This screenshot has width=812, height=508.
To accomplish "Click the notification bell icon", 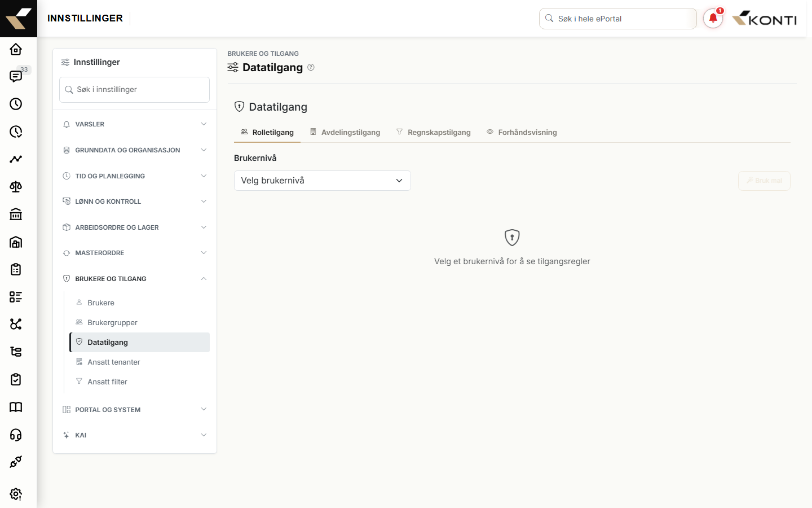I will click(713, 19).
